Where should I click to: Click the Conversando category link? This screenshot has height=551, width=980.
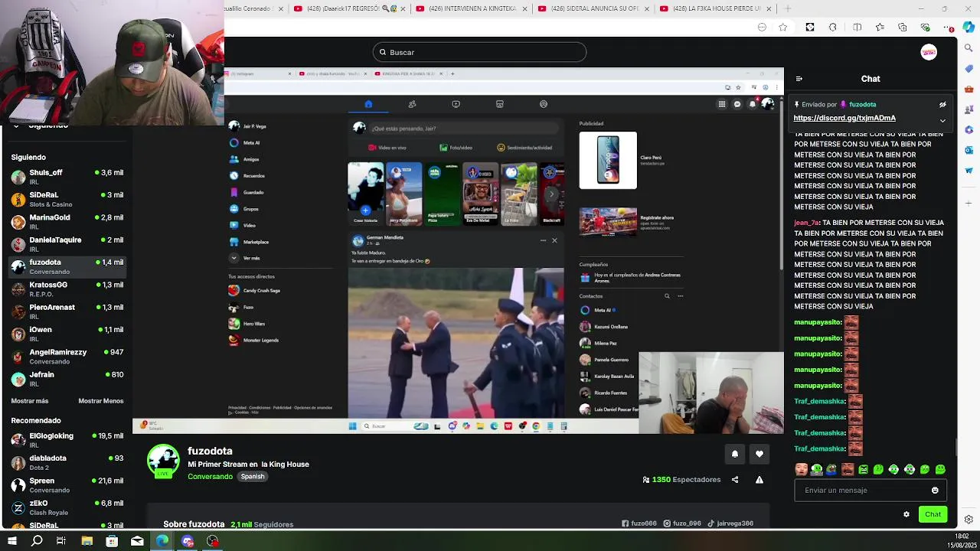click(x=210, y=477)
